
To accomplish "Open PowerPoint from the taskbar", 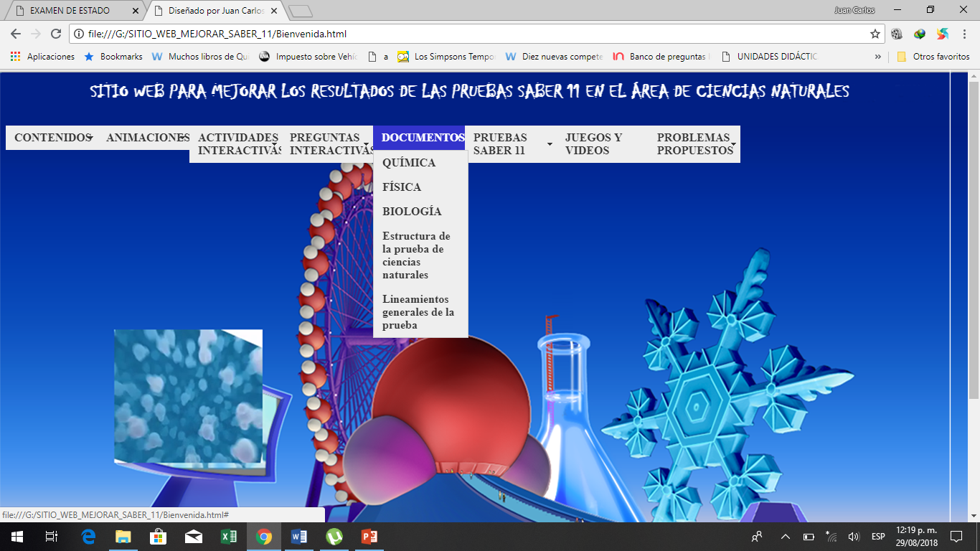I will click(x=369, y=537).
